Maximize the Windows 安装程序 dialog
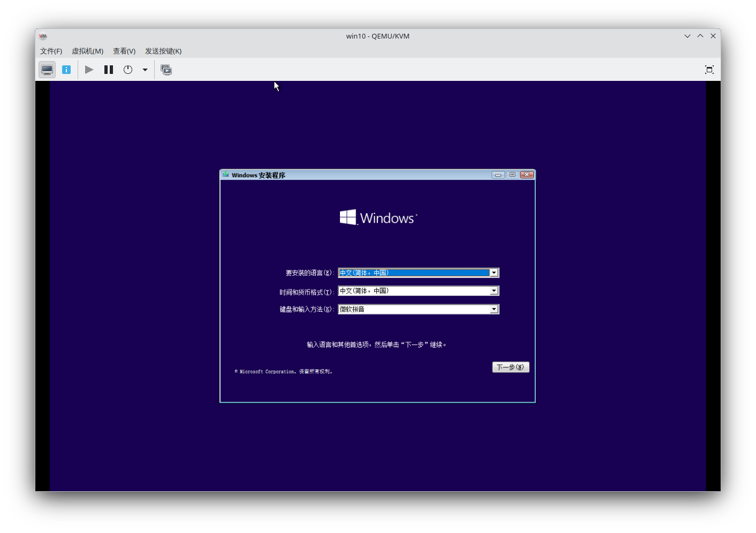Viewport: 756px width, 533px height. pyautogui.click(x=512, y=175)
